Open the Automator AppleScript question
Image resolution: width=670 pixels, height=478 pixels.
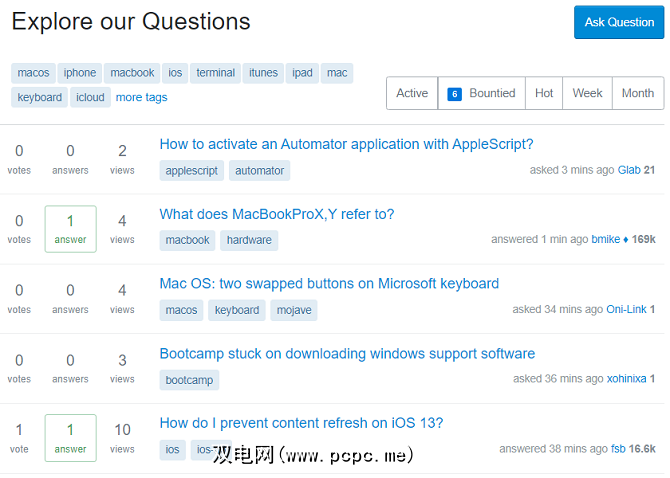click(x=346, y=144)
